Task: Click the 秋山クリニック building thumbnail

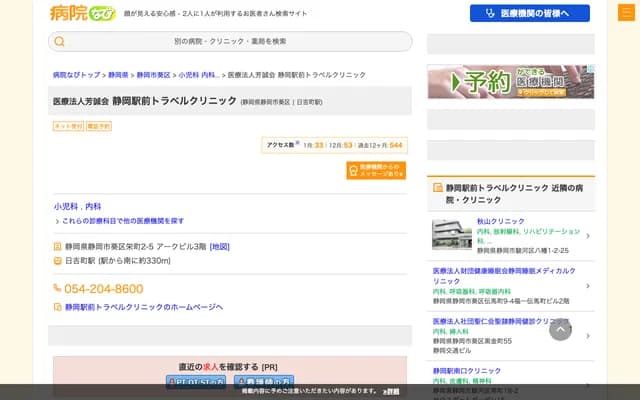Action: click(451, 234)
